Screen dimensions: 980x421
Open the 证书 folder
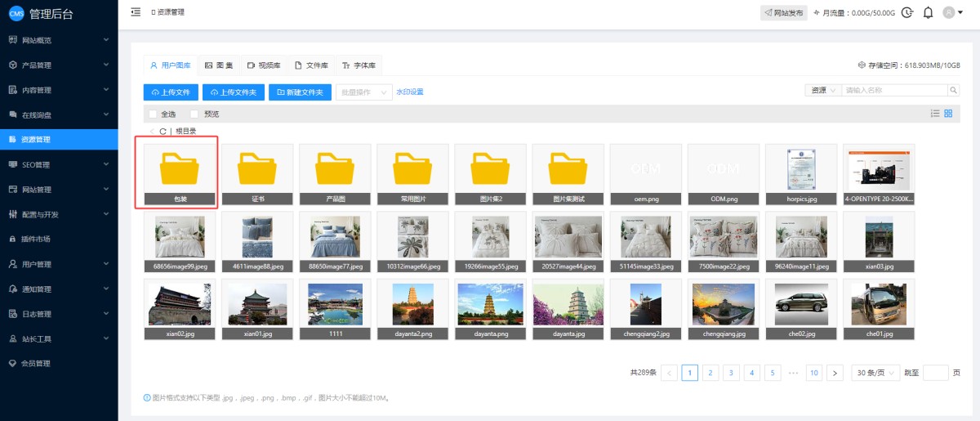tap(257, 174)
